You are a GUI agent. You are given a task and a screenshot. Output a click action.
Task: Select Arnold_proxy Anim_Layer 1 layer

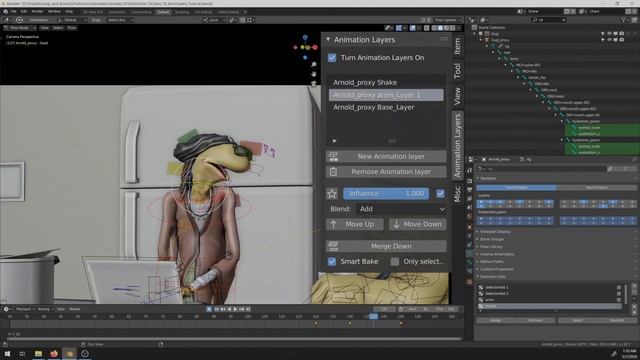pos(386,95)
